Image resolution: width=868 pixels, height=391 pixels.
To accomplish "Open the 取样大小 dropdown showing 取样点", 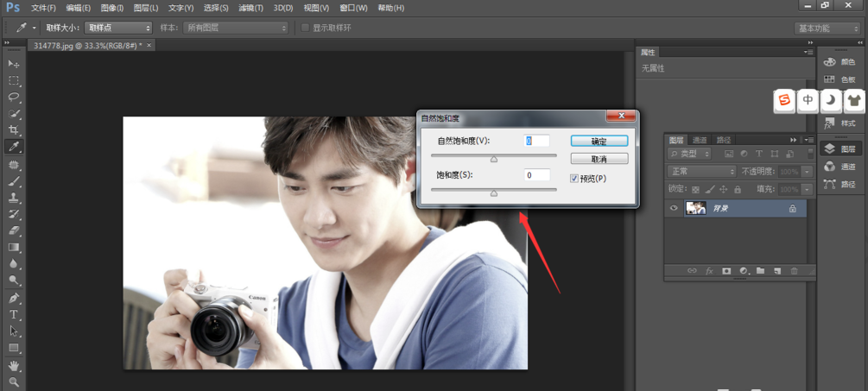I will pyautogui.click(x=118, y=28).
